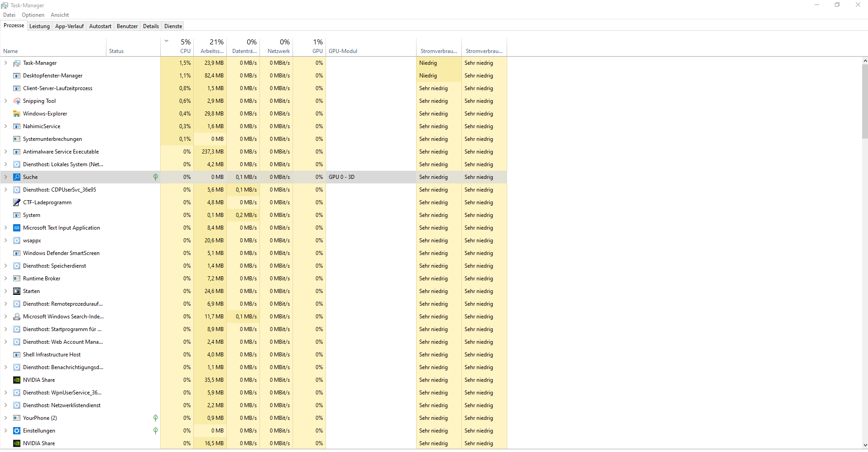Expand the Task-Manager process row
868x452 pixels.
click(5, 63)
